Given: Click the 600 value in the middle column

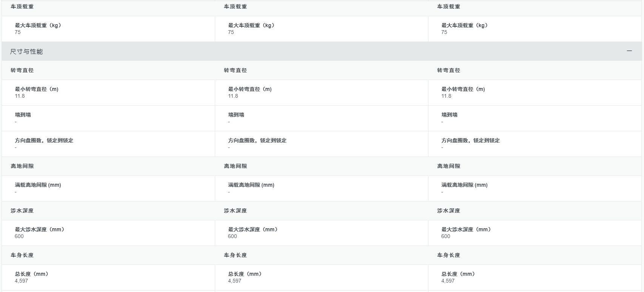Looking at the screenshot, I should [232, 237].
